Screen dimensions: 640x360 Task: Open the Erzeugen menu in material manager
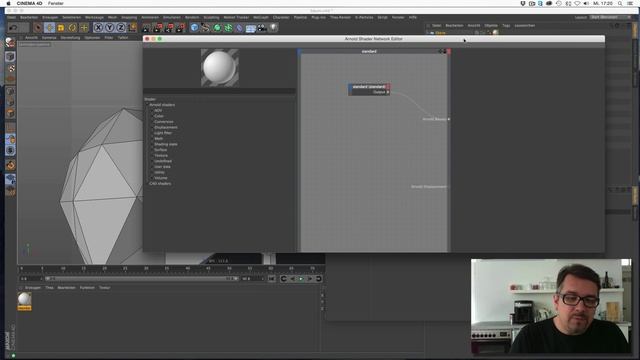tap(33, 288)
